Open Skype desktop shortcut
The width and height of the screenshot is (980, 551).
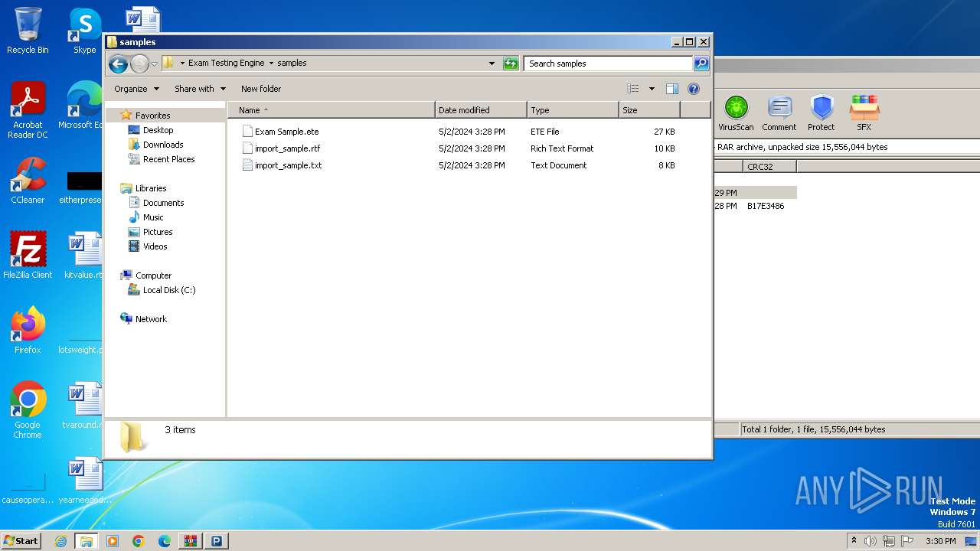(x=85, y=31)
